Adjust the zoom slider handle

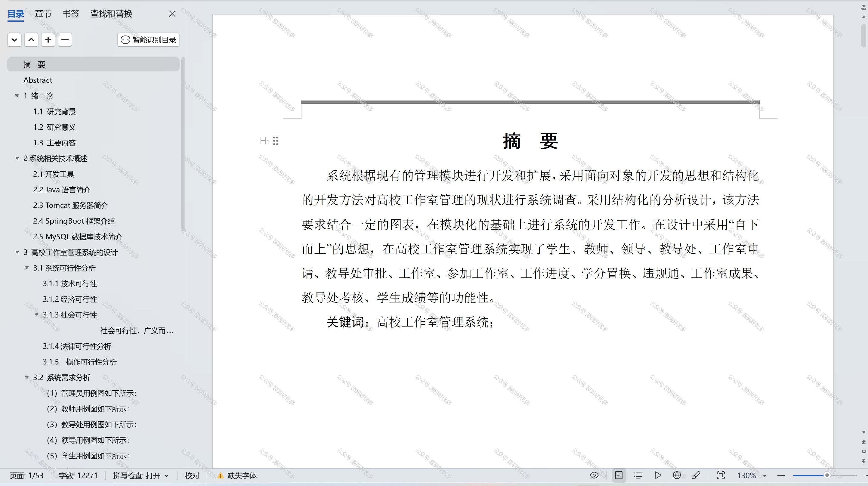(x=827, y=475)
